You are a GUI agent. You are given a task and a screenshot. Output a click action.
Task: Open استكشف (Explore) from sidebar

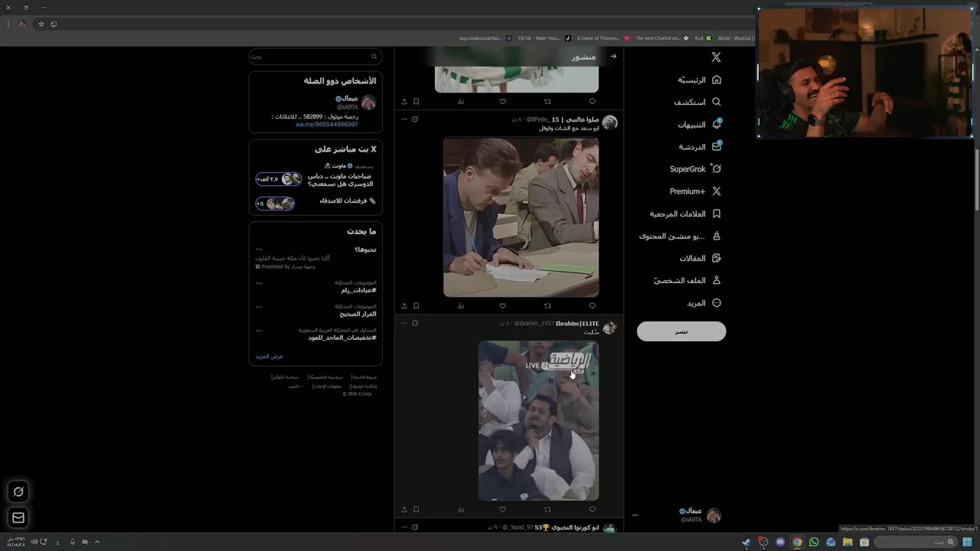pos(697,102)
